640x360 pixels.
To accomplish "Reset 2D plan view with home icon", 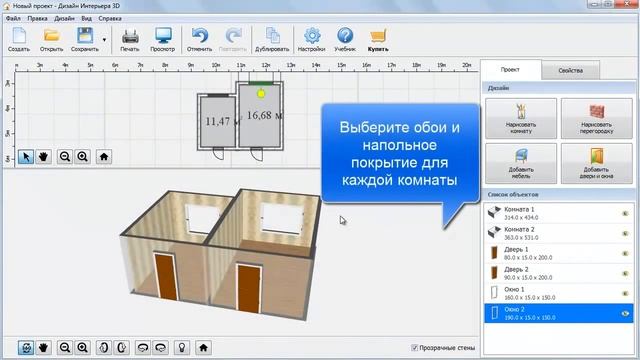I will point(104,157).
